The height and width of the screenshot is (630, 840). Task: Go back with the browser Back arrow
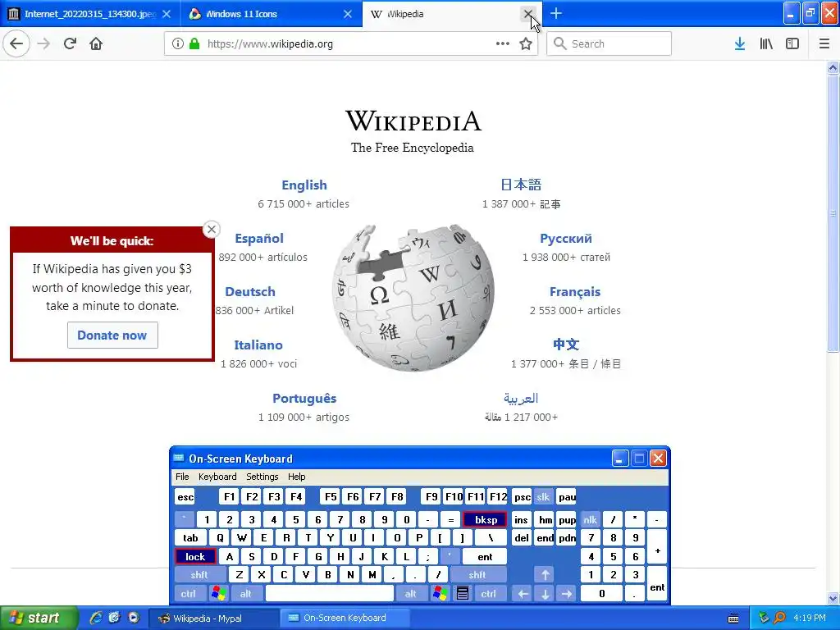(x=16, y=43)
